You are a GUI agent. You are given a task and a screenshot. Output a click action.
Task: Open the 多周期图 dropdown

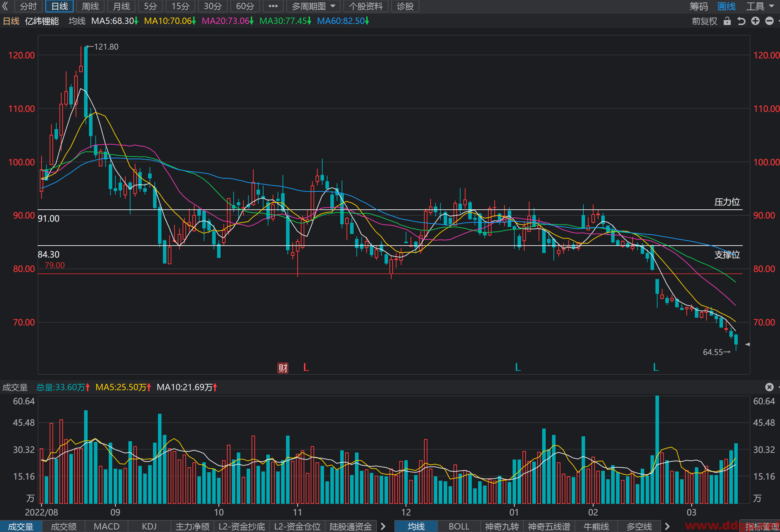coord(313,6)
